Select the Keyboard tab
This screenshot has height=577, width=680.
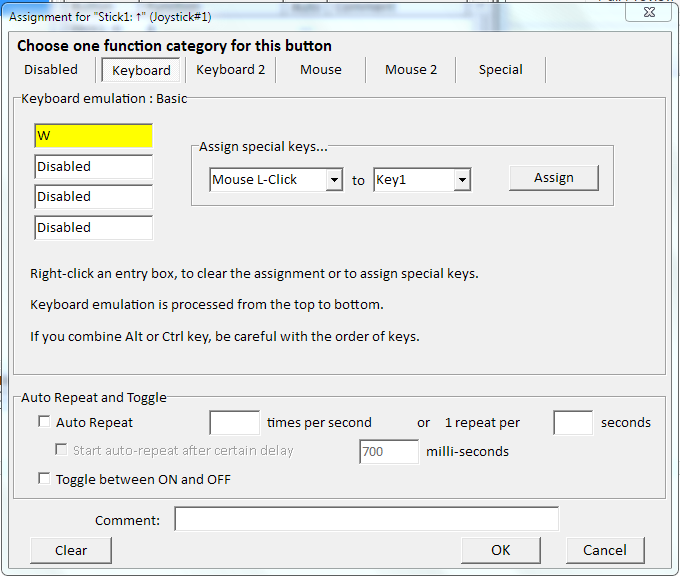click(x=141, y=71)
